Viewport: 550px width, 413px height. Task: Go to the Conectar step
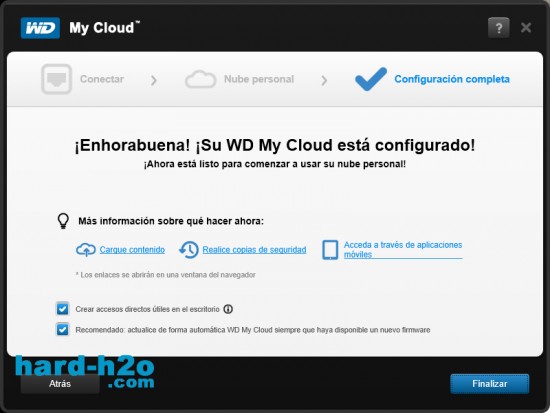102,79
